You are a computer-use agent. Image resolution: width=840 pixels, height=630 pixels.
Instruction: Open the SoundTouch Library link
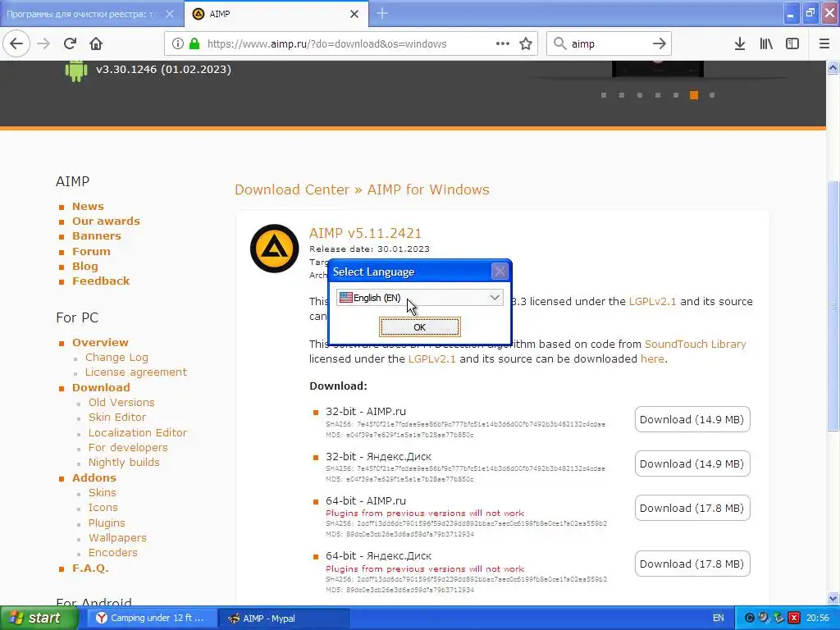click(696, 344)
